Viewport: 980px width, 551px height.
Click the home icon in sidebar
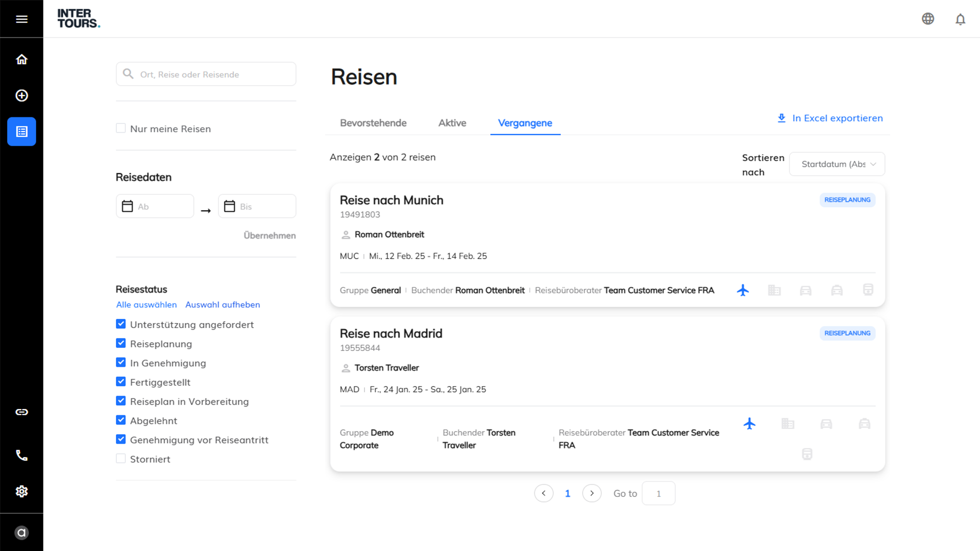coord(21,59)
